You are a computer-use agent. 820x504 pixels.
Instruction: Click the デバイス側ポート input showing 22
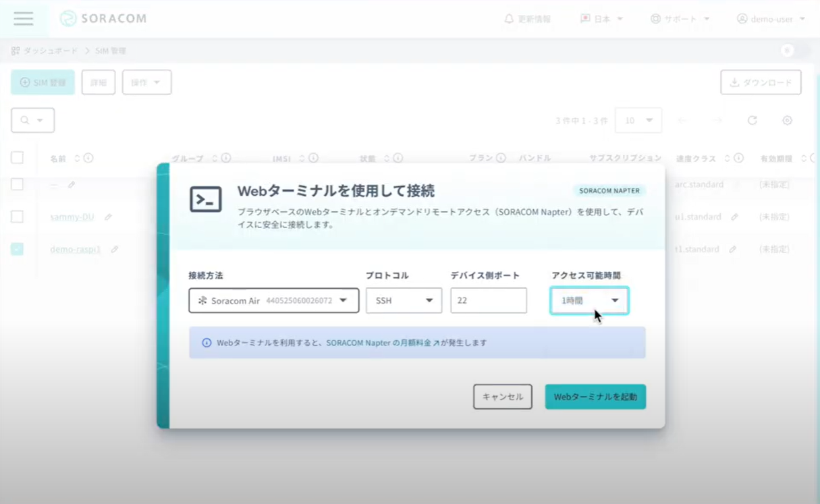tap(488, 300)
